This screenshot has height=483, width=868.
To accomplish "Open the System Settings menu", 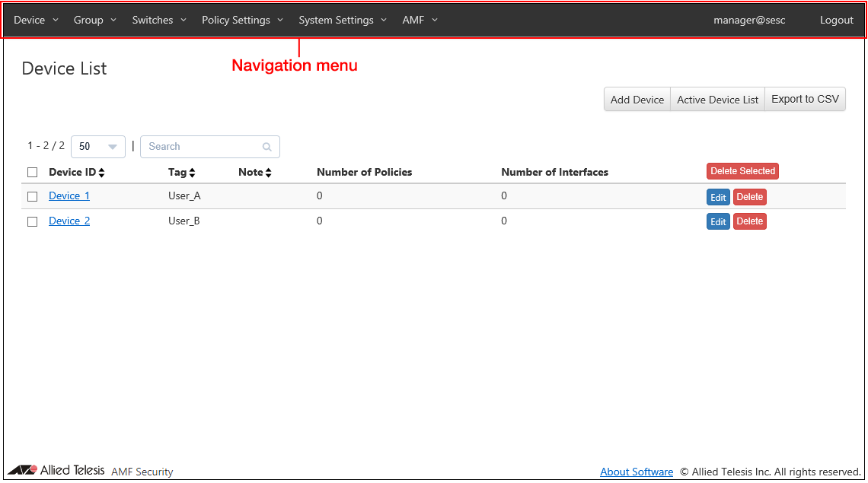I will (x=343, y=20).
